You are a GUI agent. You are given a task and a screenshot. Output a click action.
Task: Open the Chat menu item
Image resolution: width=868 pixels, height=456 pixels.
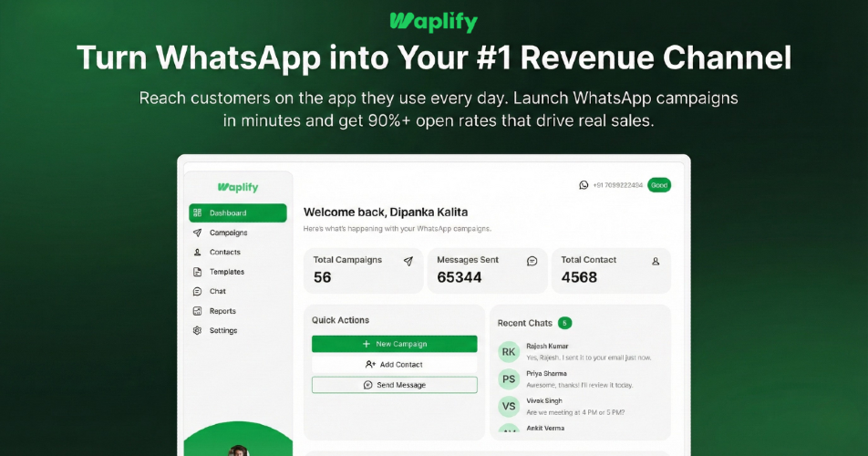[237, 291]
